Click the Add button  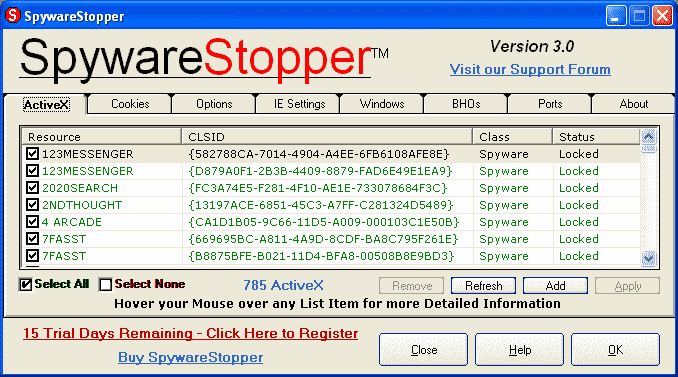tap(555, 286)
